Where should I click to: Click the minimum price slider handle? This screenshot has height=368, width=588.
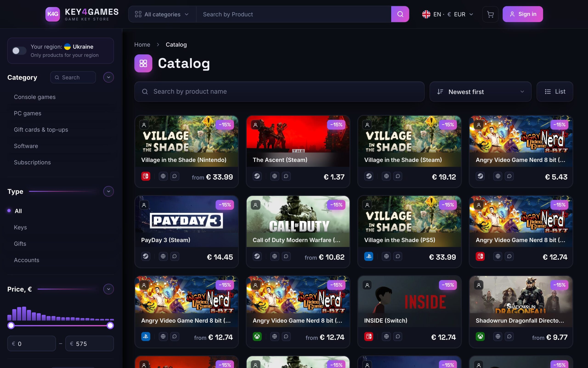pos(11,325)
